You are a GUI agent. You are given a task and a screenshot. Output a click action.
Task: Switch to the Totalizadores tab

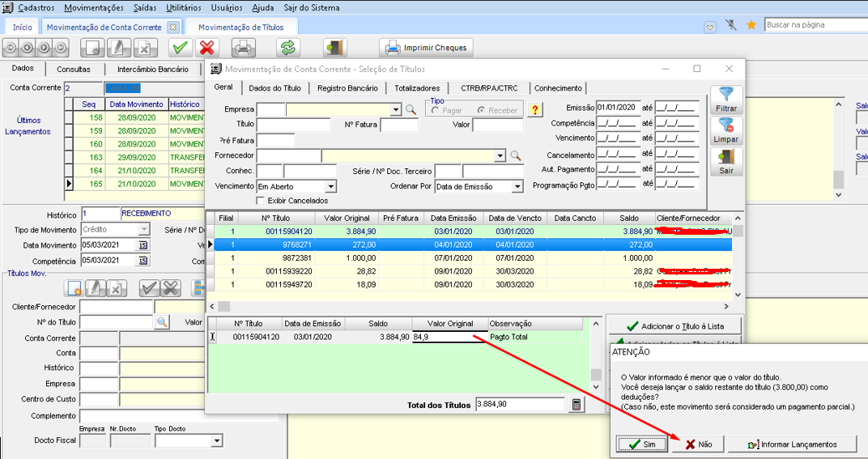(417, 87)
